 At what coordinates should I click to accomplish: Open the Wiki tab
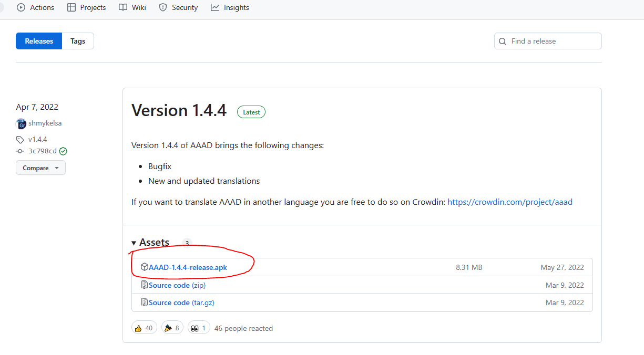tap(132, 7)
